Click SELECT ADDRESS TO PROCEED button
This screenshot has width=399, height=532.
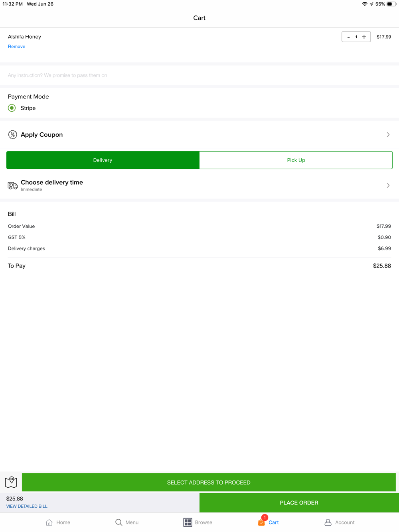coord(209,483)
